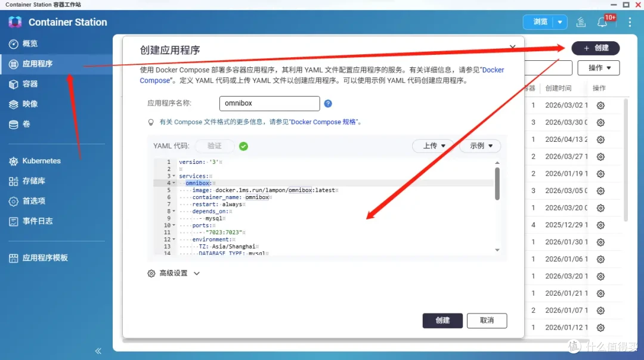Click the TZ: Asia/Shanghai line
This screenshot has width=644, height=360.
coord(227,247)
